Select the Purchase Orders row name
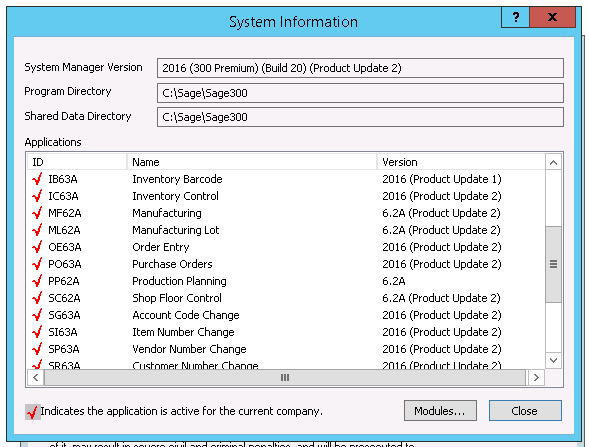The image size is (589, 447). point(172,264)
